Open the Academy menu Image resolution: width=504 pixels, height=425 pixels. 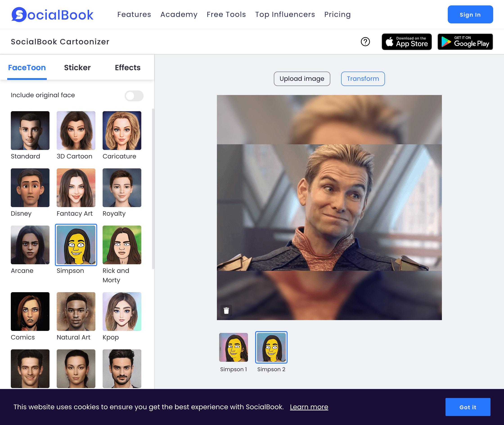(179, 14)
